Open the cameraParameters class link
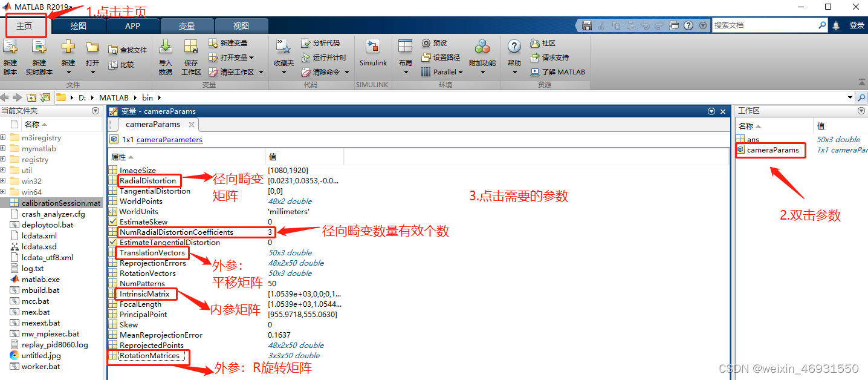868x380 pixels. point(170,140)
